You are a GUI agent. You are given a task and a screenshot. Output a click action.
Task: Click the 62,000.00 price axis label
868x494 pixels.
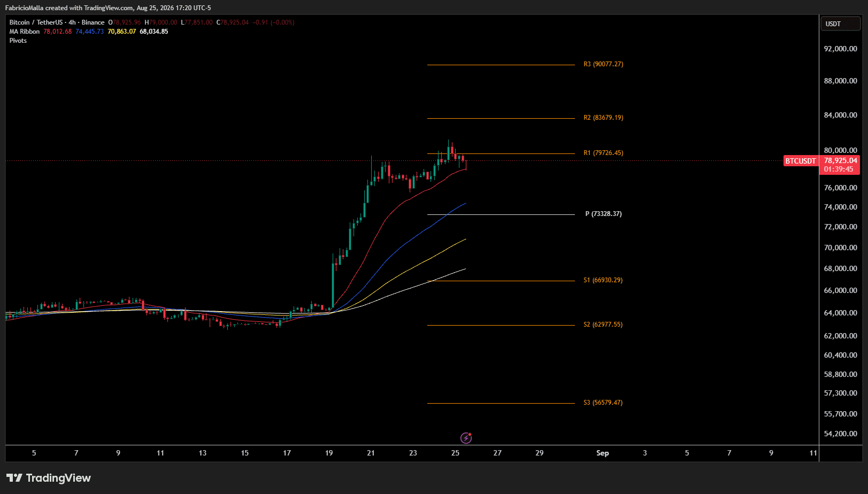pyautogui.click(x=840, y=336)
